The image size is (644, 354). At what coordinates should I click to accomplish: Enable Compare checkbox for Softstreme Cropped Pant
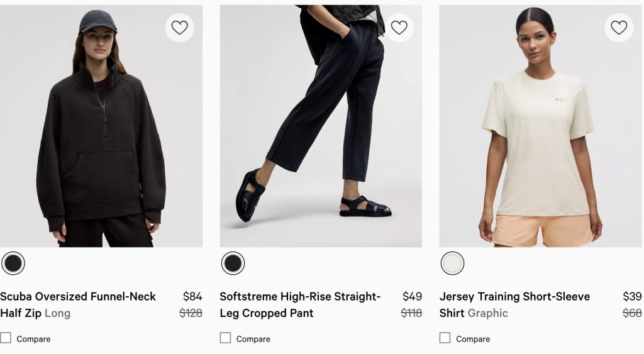click(225, 338)
